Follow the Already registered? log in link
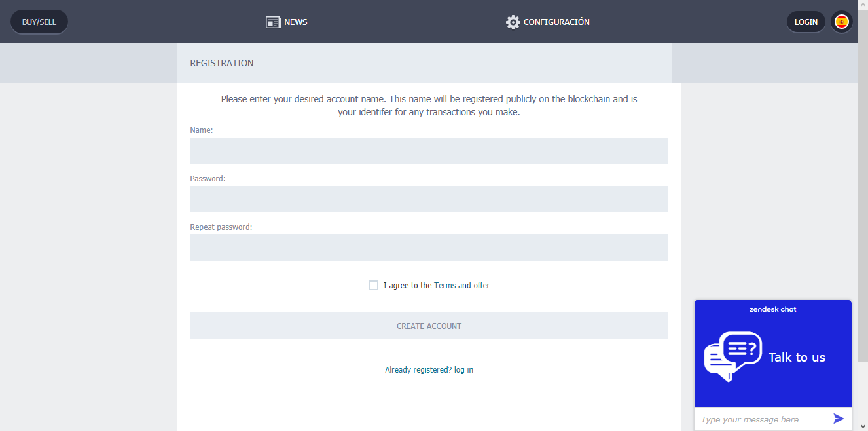 429,370
